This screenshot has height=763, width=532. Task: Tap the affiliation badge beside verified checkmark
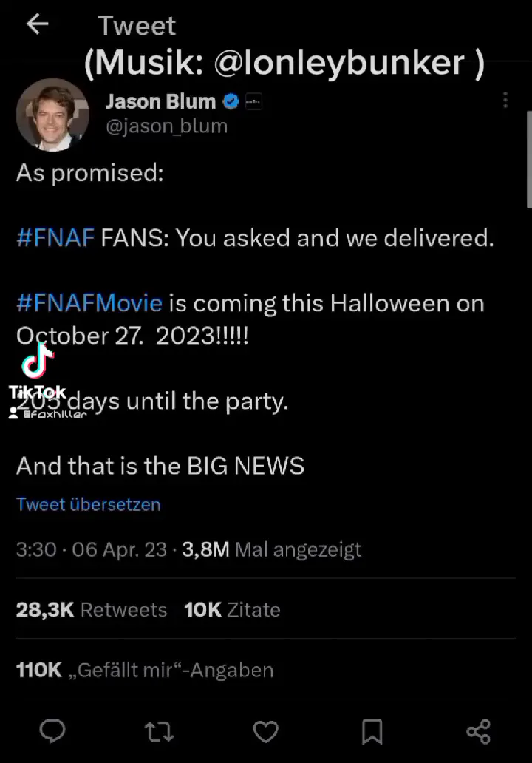(253, 101)
